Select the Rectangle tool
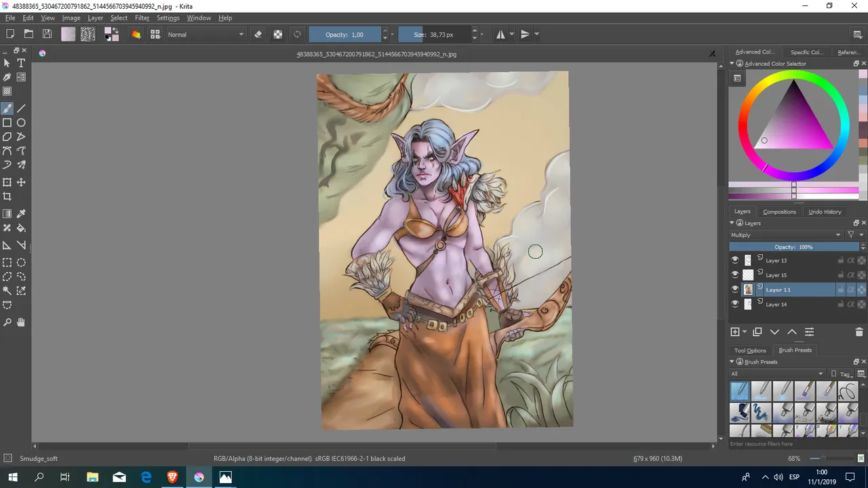868x488 pixels. pos(7,123)
